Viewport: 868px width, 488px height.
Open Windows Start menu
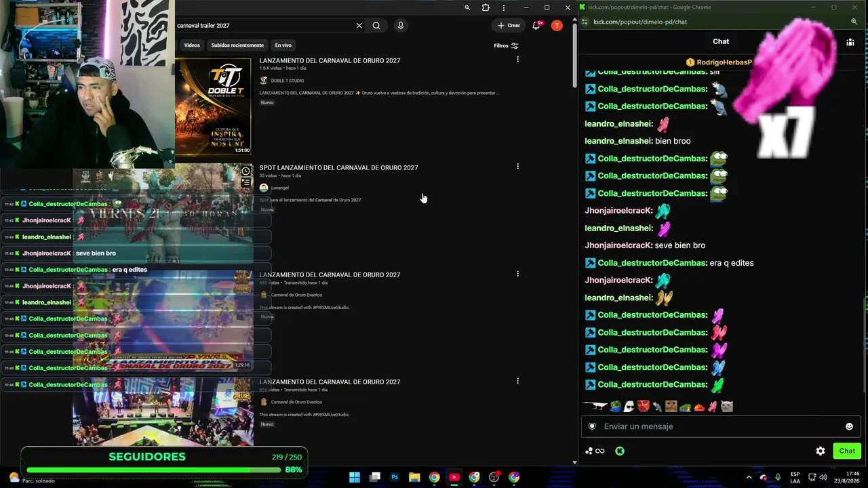[x=355, y=477]
